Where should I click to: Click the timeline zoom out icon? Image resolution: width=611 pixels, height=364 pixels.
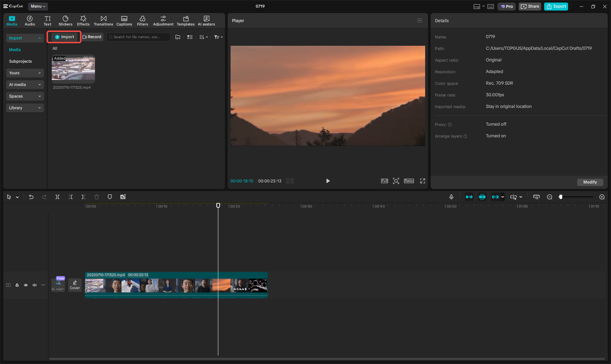pos(550,197)
